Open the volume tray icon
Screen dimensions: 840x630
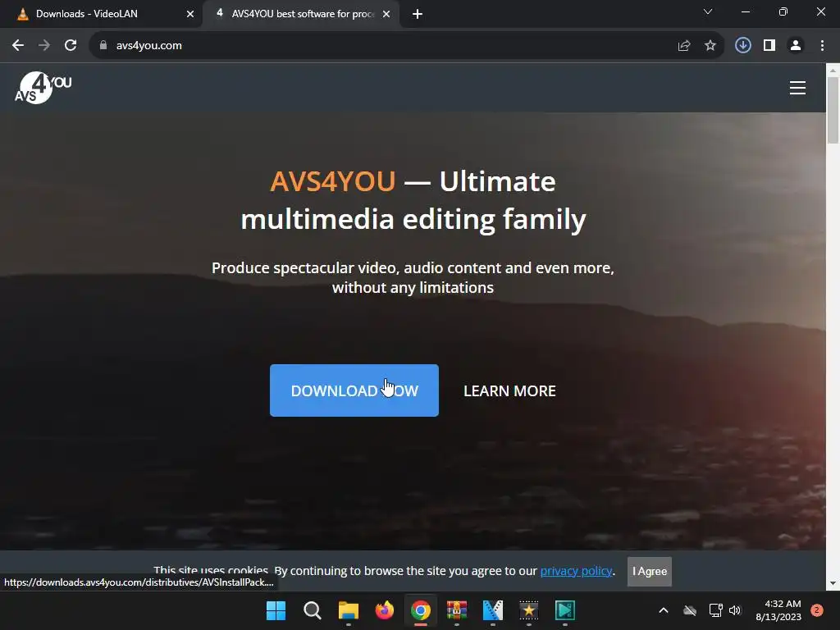click(x=734, y=610)
